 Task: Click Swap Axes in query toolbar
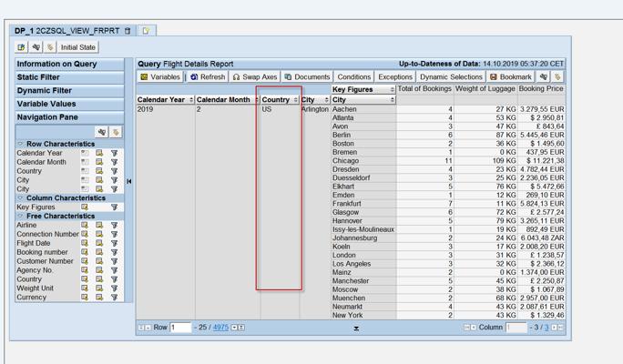tap(255, 77)
